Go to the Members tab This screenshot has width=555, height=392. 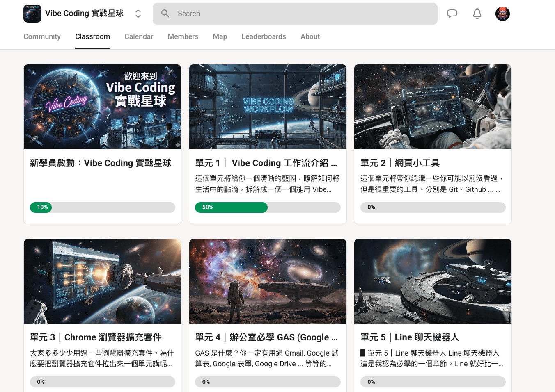[x=183, y=36]
